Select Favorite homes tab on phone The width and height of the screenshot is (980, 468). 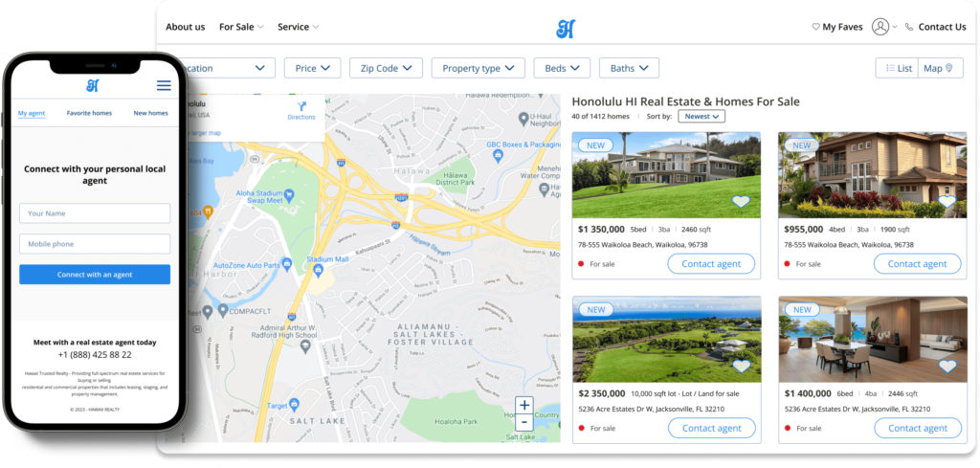click(x=89, y=113)
